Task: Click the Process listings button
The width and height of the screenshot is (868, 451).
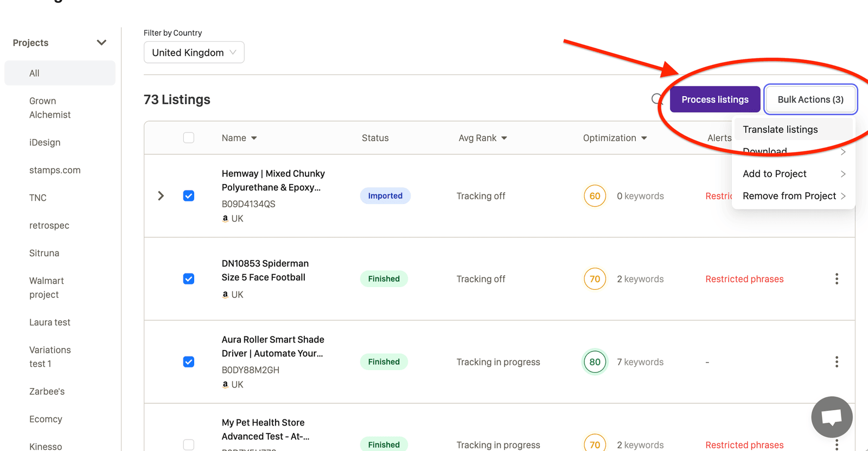Action: [715, 99]
